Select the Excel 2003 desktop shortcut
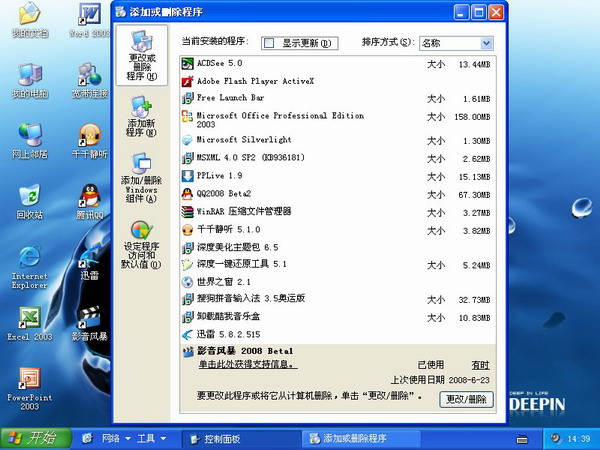The height and width of the screenshot is (450, 600). pyautogui.click(x=30, y=324)
